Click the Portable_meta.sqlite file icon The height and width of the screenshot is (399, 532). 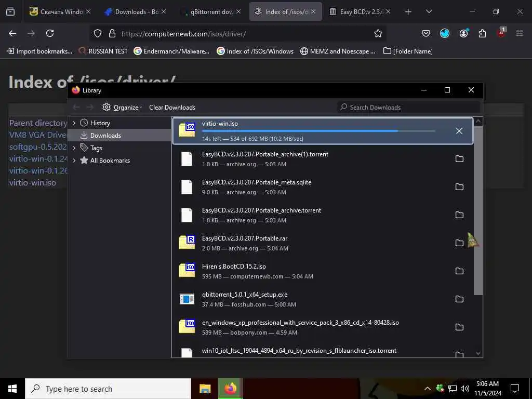click(187, 187)
